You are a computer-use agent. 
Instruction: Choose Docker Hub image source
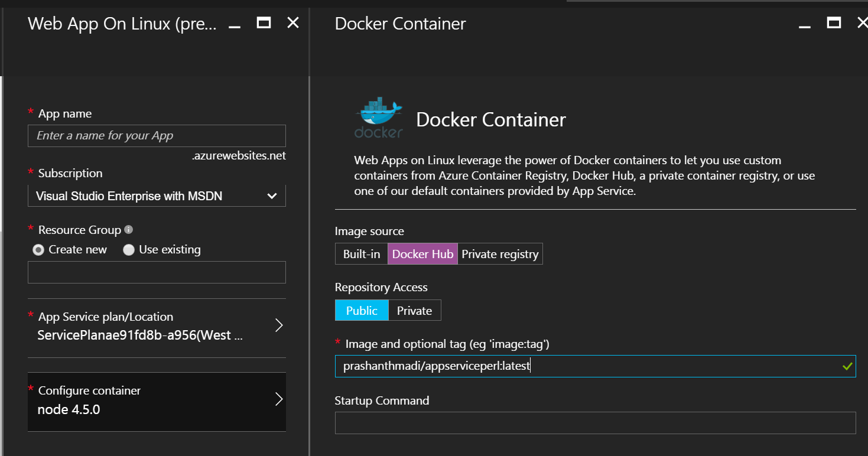point(422,254)
